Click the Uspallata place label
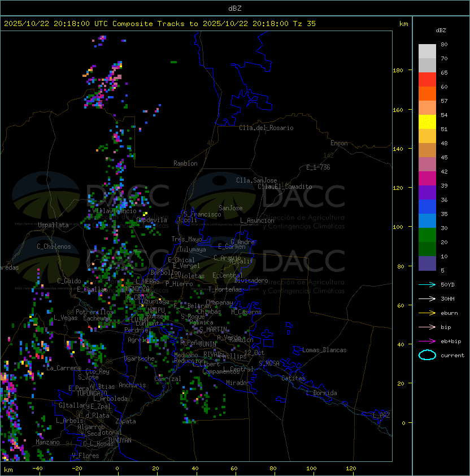 tap(53, 225)
